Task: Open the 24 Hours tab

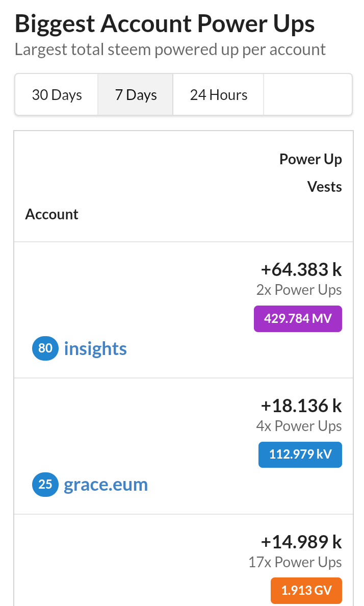Action: pyautogui.click(x=219, y=95)
